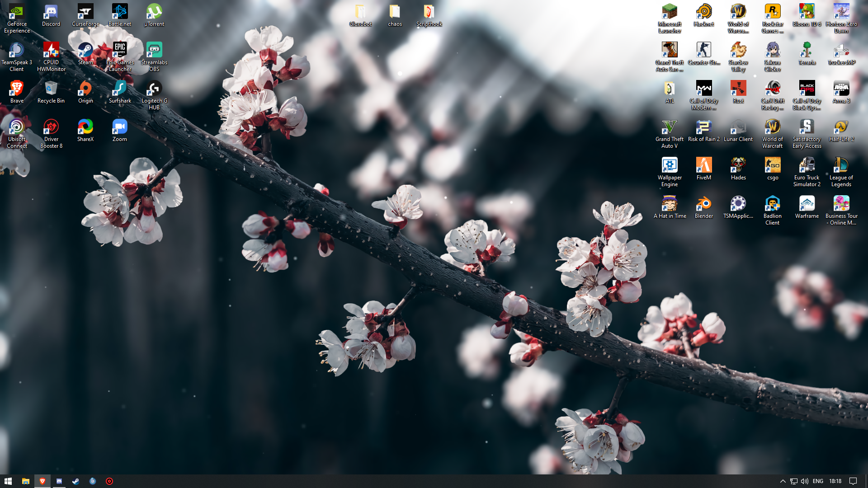868x488 pixels.
Task: Select the Hacknet game icon
Action: coord(704,15)
